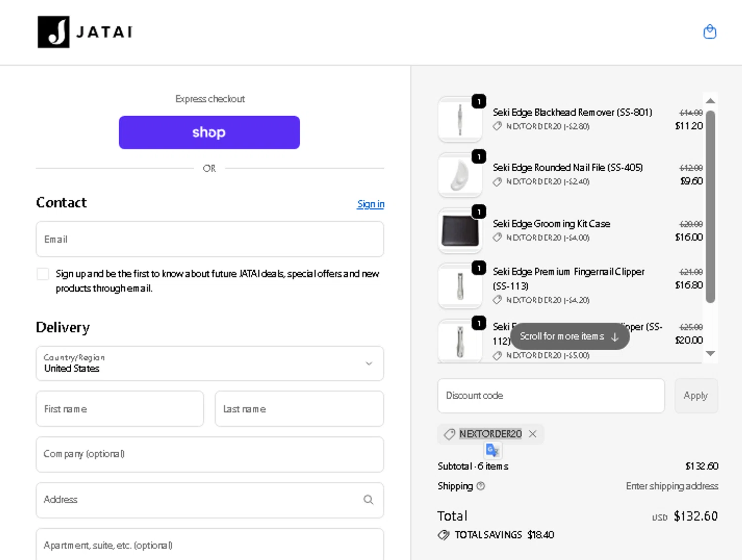Click the Company (optional) field
The width and height of the screenshot is (742, 560).
[x=210, y=454]
